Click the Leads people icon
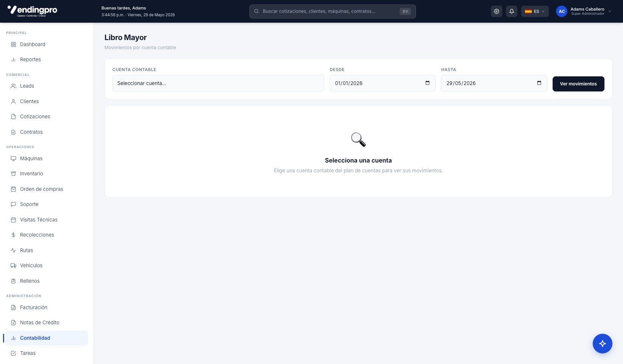The height and width of the screenshot is (364, 623). (x=13, y=86)
